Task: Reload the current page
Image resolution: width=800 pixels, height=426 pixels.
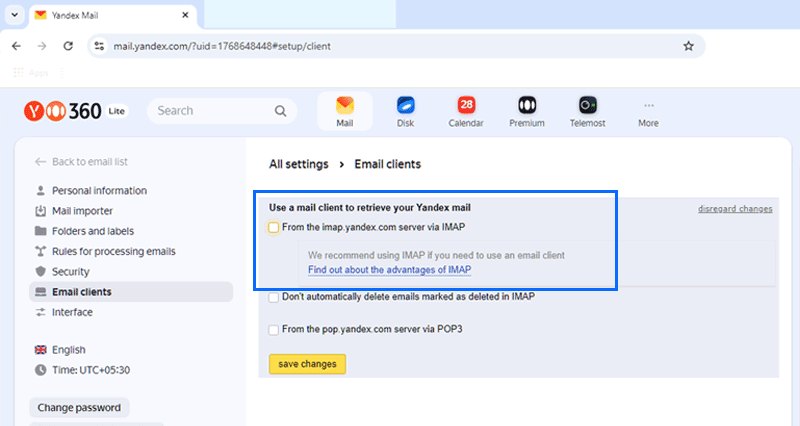Action: 68,46
